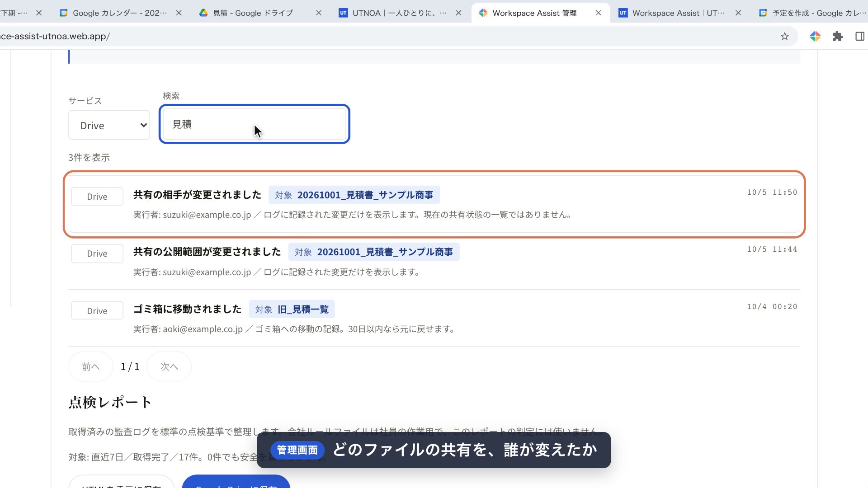Image resolution: width=868 pixels, height=488 pixels.
Task: Click the 検索 field containing 見積
Action: [x=254, y=124]
